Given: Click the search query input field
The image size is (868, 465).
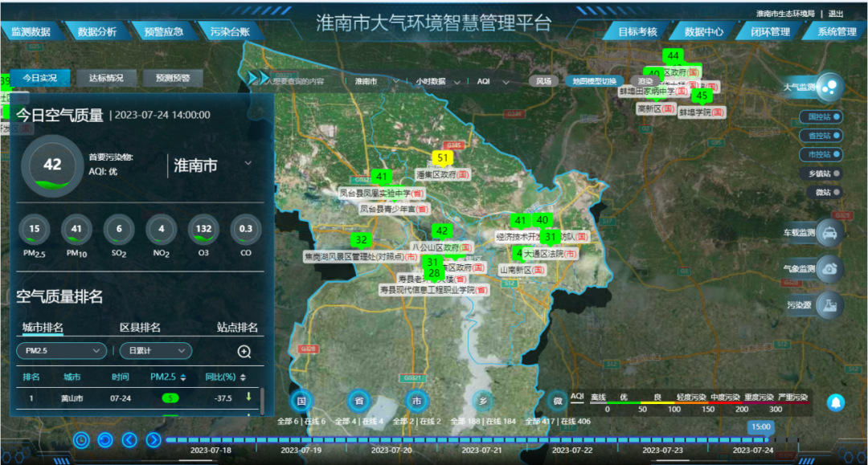Looking at the screenshot, I should [297, 81].
